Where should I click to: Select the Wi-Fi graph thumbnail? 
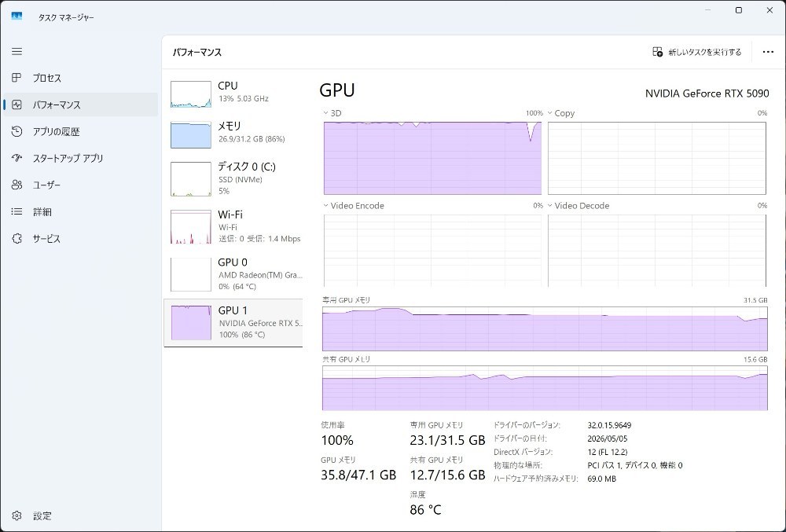190,227
